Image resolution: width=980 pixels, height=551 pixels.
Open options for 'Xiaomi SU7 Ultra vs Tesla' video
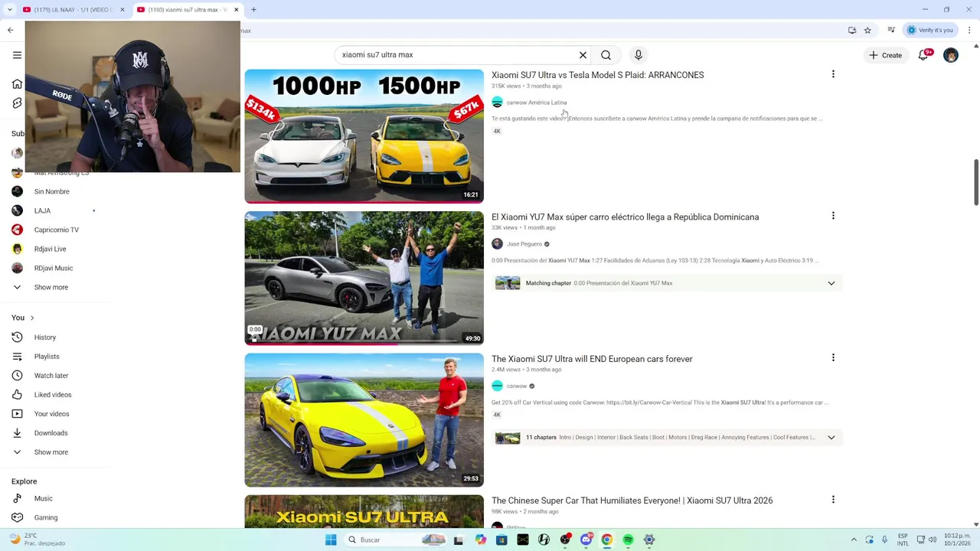(833, 74)
